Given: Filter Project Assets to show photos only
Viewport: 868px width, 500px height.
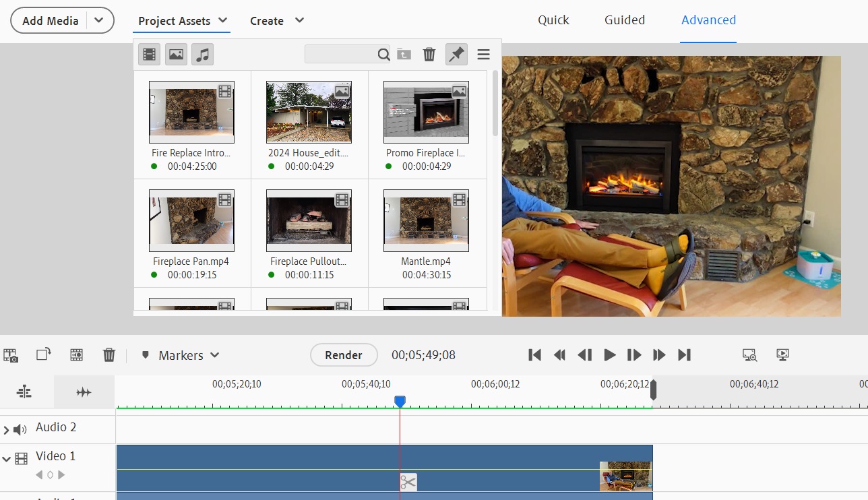Looking at the screenshot, I should pyautogui.click(x=176, y=54).
